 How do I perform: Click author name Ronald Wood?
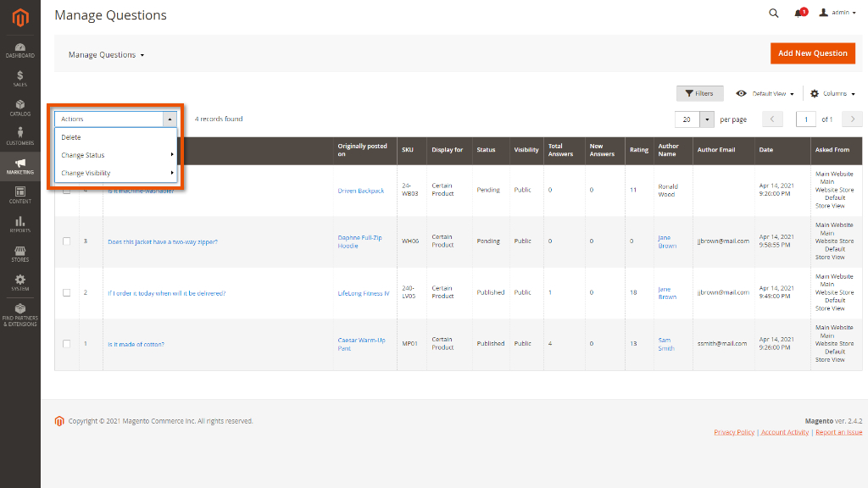click(668, 191)
